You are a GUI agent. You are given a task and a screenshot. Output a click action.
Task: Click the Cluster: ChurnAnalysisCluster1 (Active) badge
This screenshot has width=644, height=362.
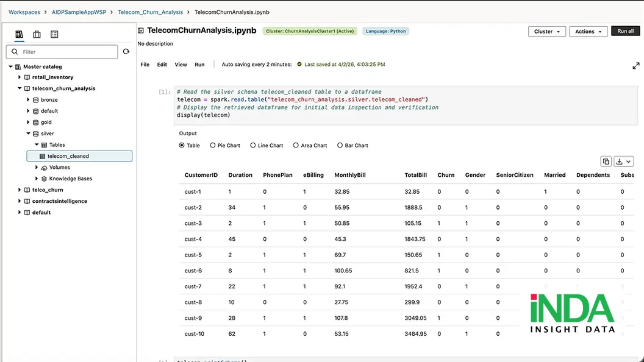pos(310,31)
